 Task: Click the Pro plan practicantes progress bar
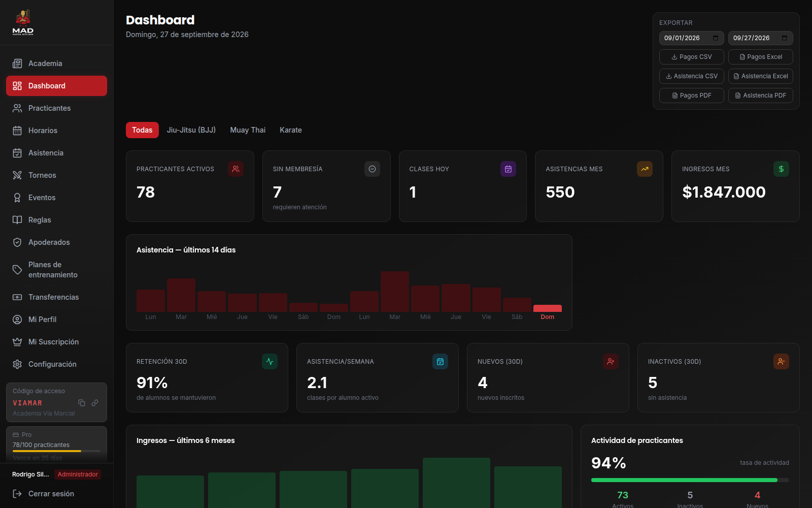56,451
